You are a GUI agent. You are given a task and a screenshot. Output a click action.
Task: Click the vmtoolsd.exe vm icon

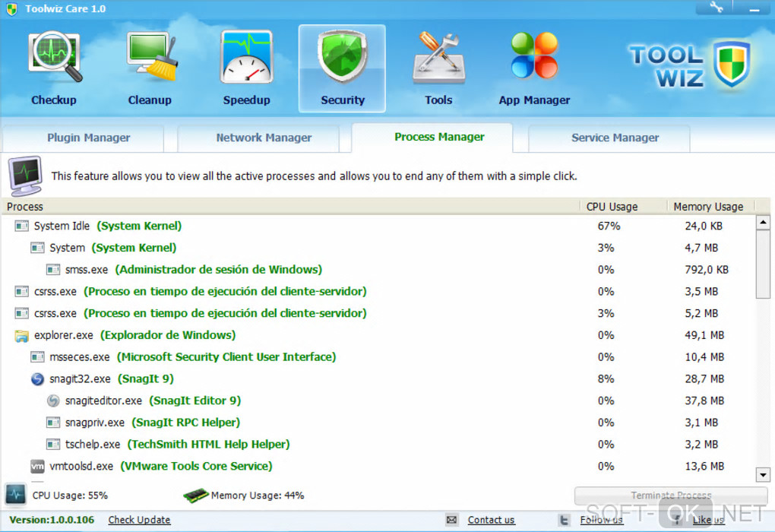pyautogui.click(x=37, y=466)
